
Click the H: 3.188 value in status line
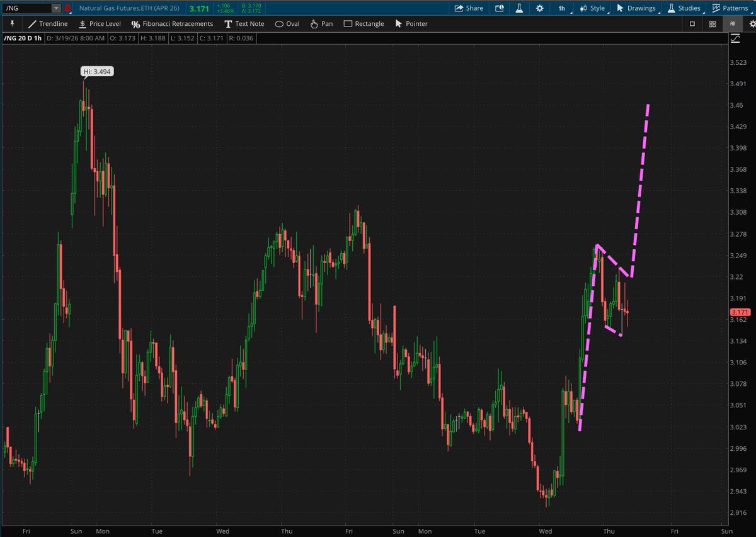152,38
